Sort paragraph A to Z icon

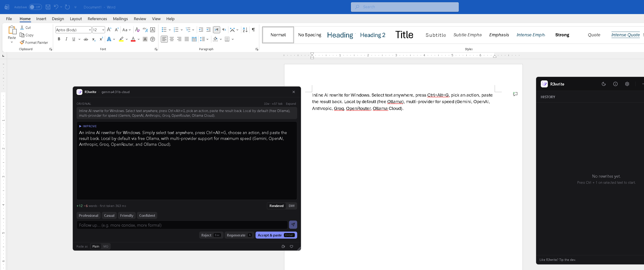[245, 30]
